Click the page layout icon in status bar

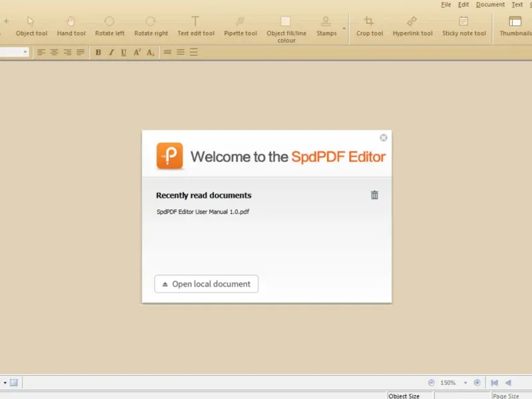coord(13,383)
